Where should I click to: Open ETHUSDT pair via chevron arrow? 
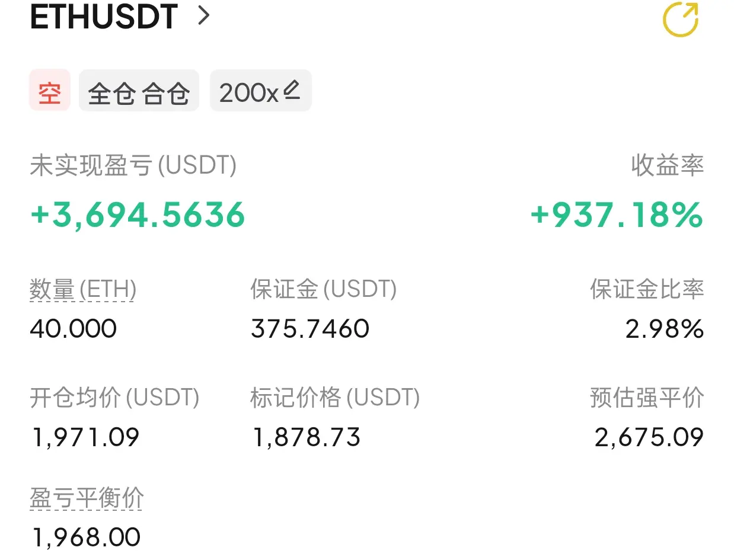[x=203, y=16]
